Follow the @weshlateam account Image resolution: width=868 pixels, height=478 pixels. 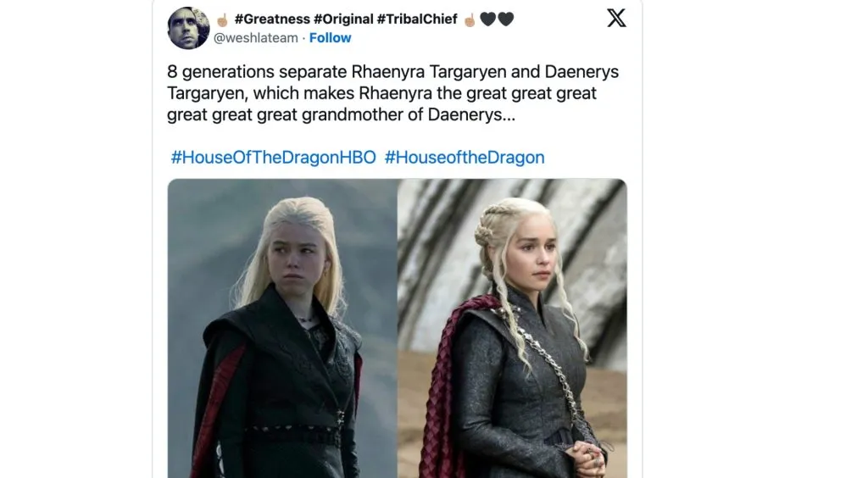[x=330, y=37]
